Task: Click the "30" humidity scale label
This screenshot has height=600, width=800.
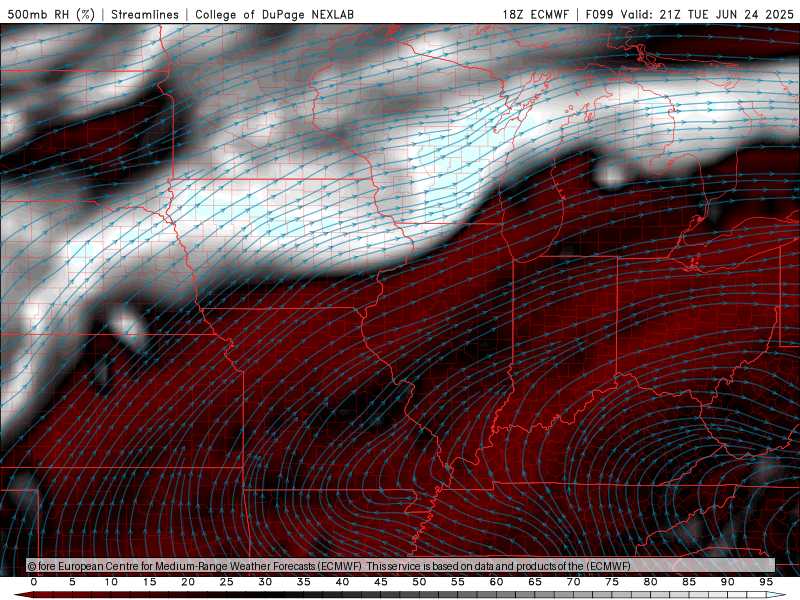Action: click(265, 582)
